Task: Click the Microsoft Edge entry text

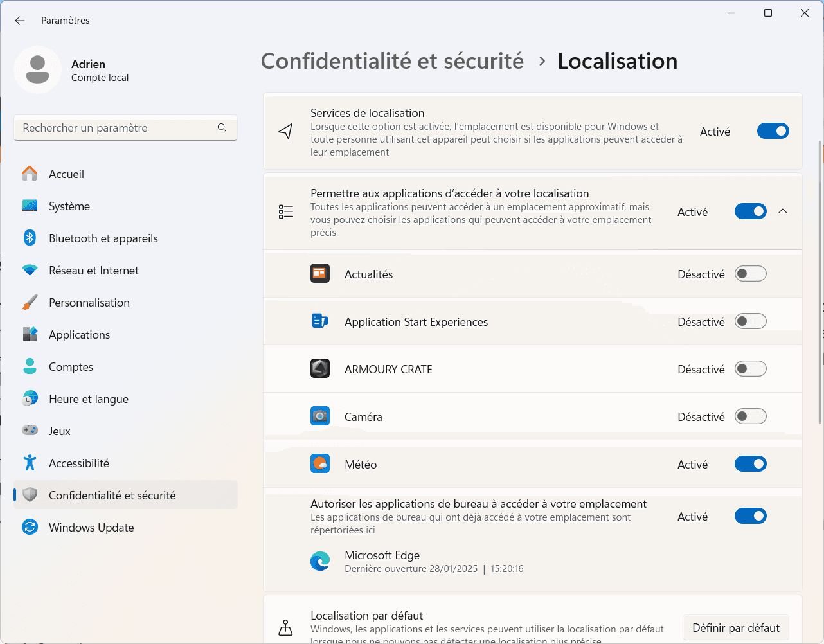Action: pos(382,555)
